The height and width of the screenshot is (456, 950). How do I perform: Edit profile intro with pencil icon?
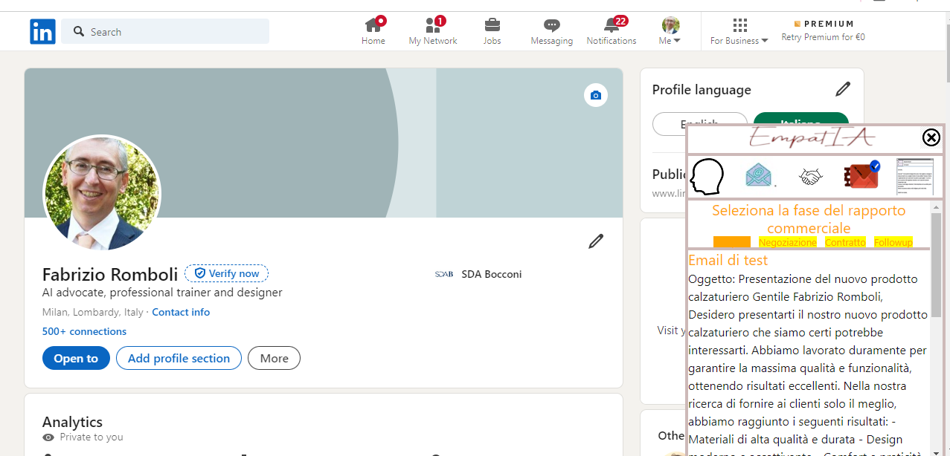[x=596, y=241]
